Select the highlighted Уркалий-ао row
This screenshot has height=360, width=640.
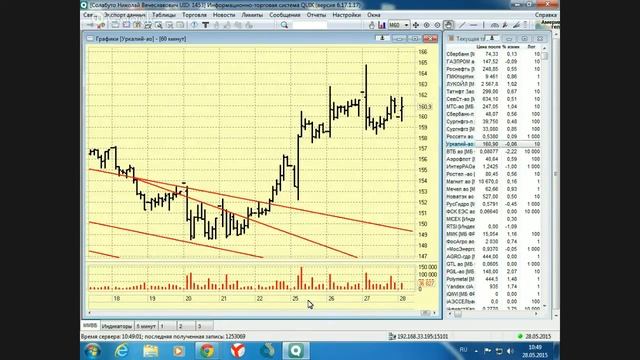click(x=493, y=144)
